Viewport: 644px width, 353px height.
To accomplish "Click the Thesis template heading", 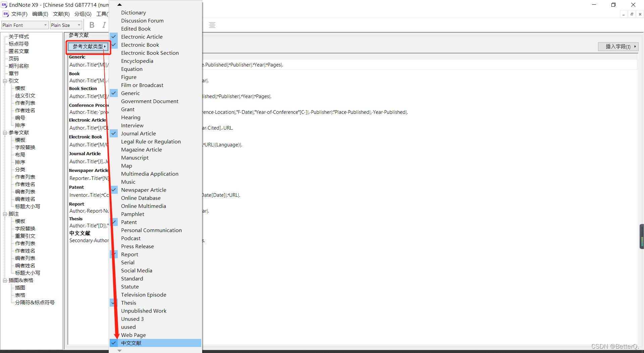I will point(76,219).
